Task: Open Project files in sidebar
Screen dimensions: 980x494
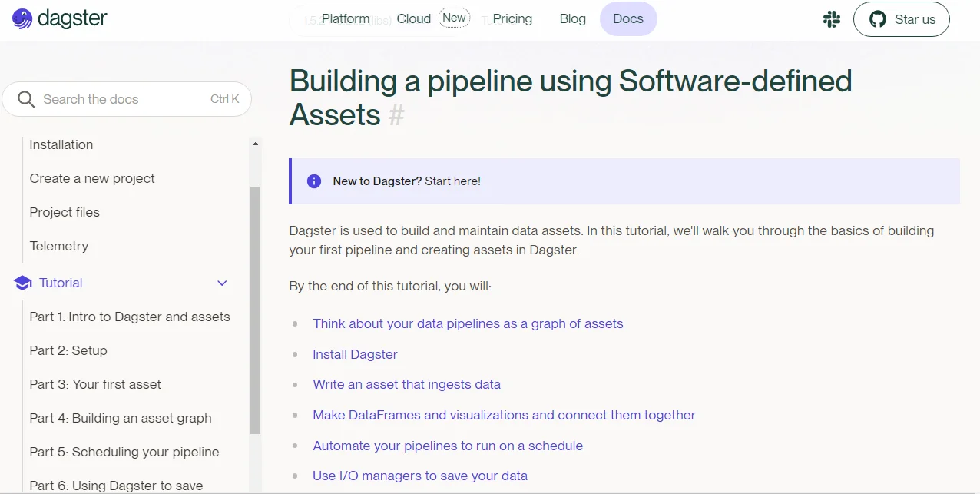Action: (x=65, y=212)
